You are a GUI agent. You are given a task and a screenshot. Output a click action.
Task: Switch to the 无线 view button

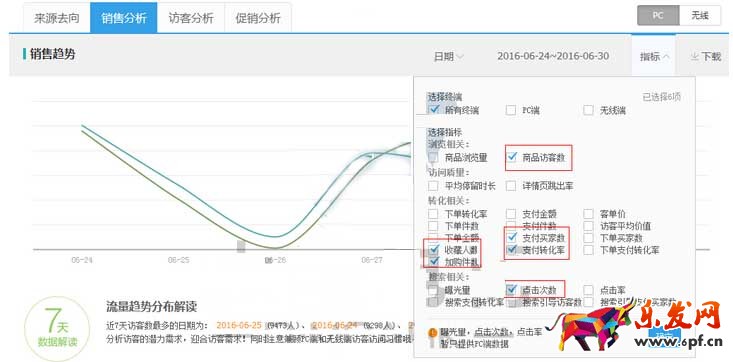point(700,15)
